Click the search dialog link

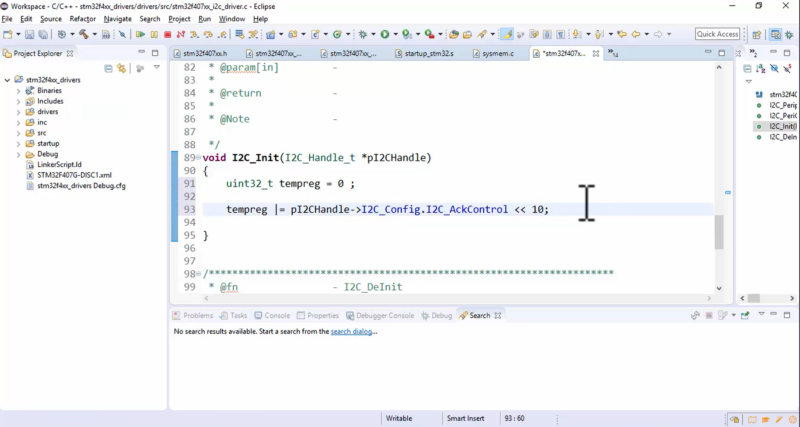(351, 332)
